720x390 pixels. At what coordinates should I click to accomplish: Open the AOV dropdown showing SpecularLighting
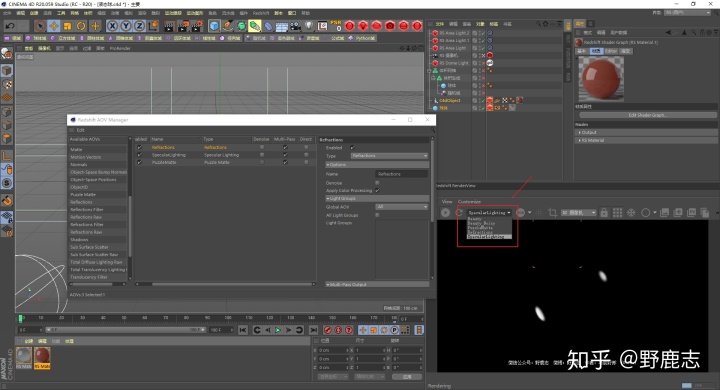(489, 213)
